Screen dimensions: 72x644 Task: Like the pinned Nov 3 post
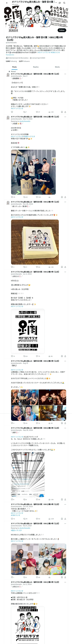pos(37,112)
